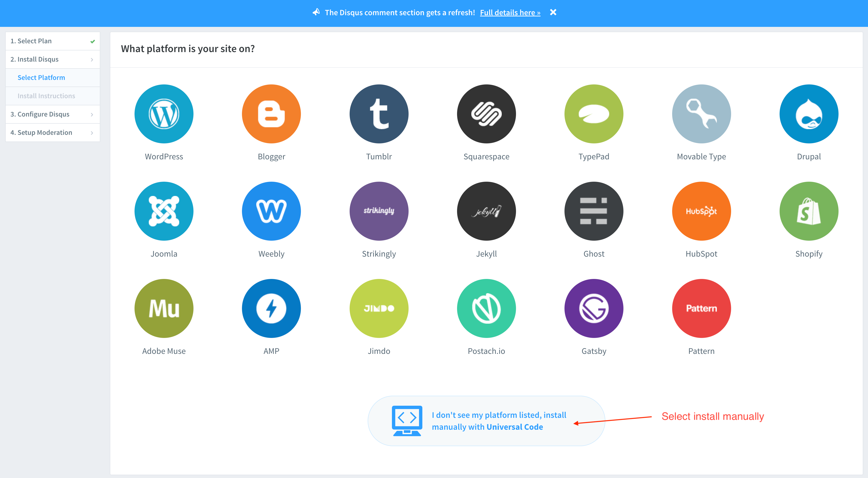This screenshot has height=478, width=868.
Task: Select the WordPress platform icon
Action: click(164, 114)
